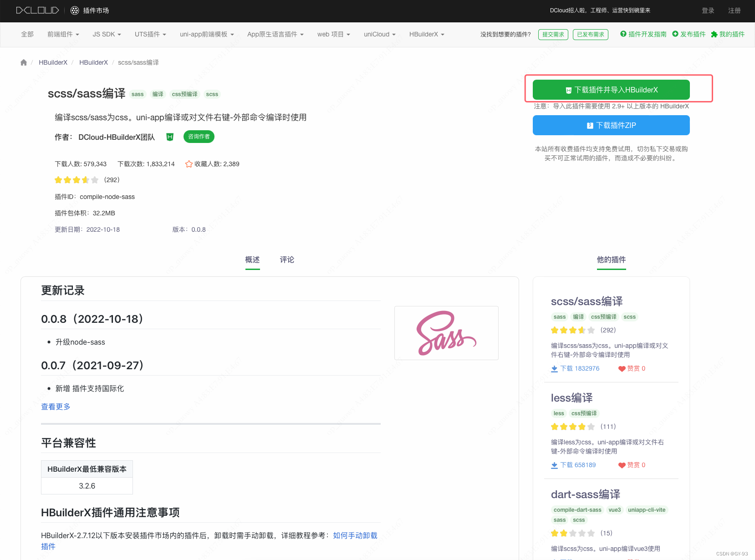
Task: Click the star rating under download count
Action: point(77,180)
